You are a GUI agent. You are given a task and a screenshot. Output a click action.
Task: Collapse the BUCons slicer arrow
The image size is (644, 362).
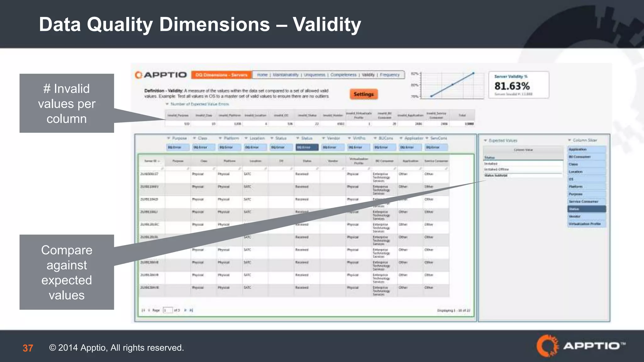coord(375,138)
